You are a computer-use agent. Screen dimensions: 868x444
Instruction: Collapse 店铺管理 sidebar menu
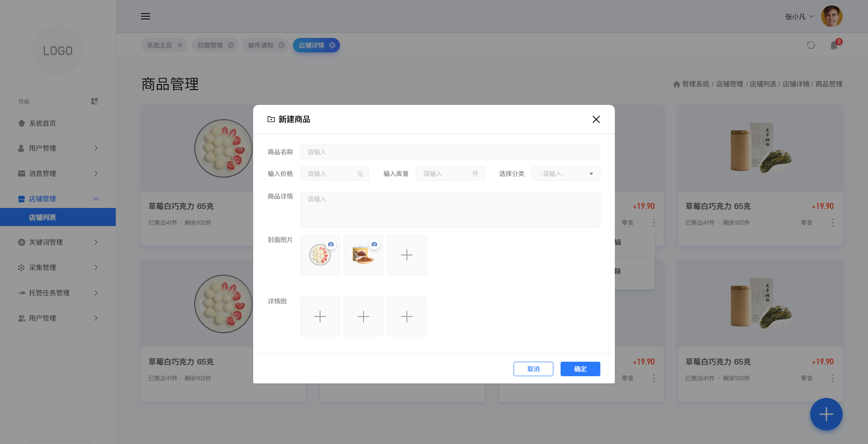[96, 199]
